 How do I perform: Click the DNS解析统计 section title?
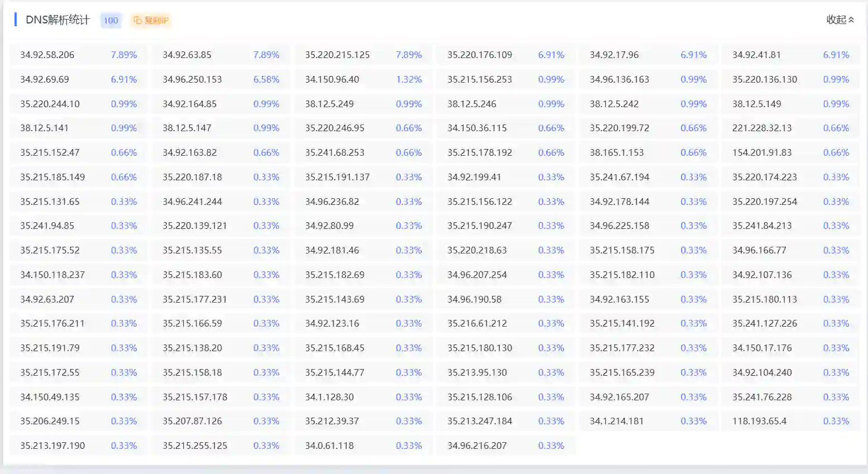point(57,20)
